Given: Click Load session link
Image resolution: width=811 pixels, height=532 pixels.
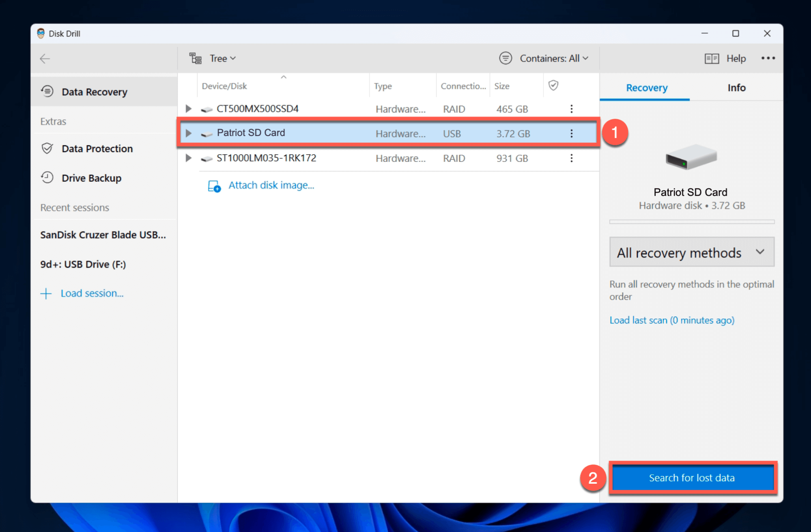Looking at the screenshot, I should click(x=92, y=293).
